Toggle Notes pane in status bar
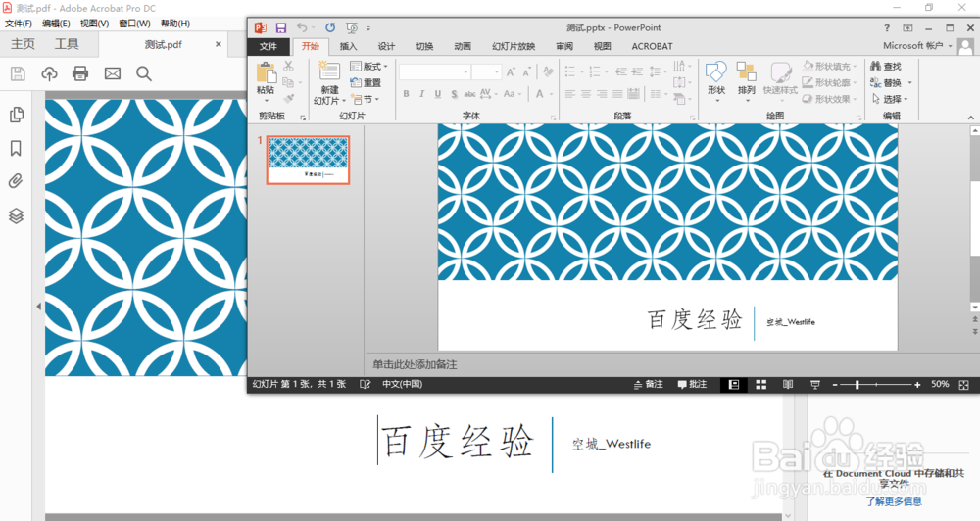Viewport: 980px width, 521px height. tap(648, 384)
